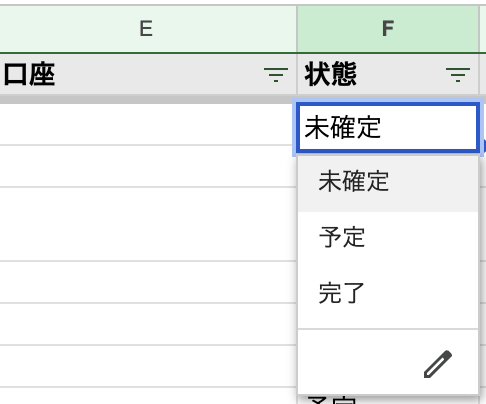Select empty 口座 cell beside the 完了 option
This screenshot has width=486, height=404.
point(148,282)
